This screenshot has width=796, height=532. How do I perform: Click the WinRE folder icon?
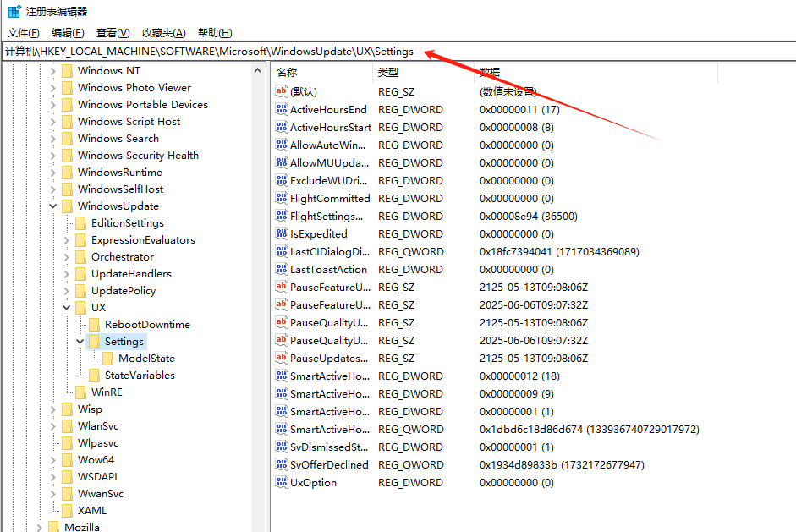point(80,392)
